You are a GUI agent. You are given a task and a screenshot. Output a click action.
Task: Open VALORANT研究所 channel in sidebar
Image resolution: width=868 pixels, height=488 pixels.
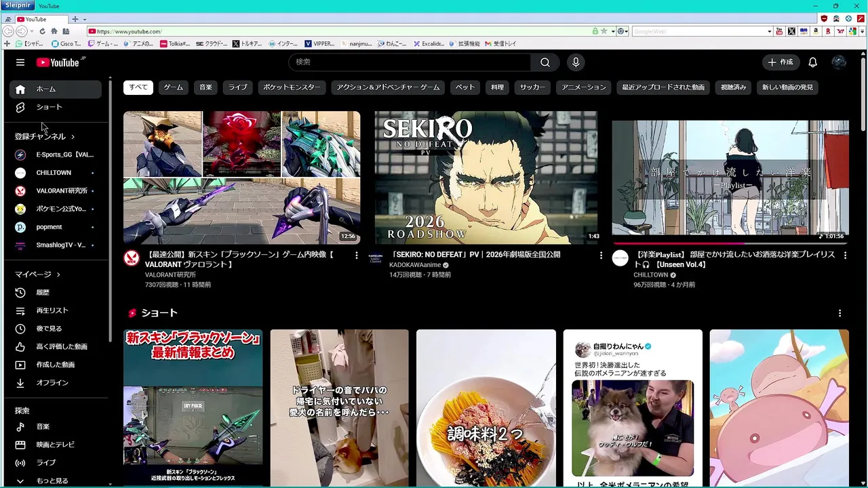(56, 191)
